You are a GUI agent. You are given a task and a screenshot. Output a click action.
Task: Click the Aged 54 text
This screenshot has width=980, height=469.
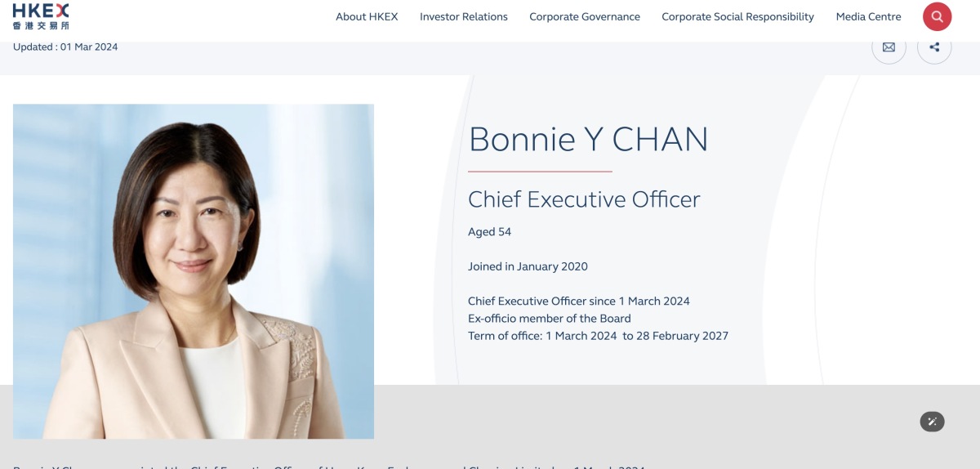point(489,232)
